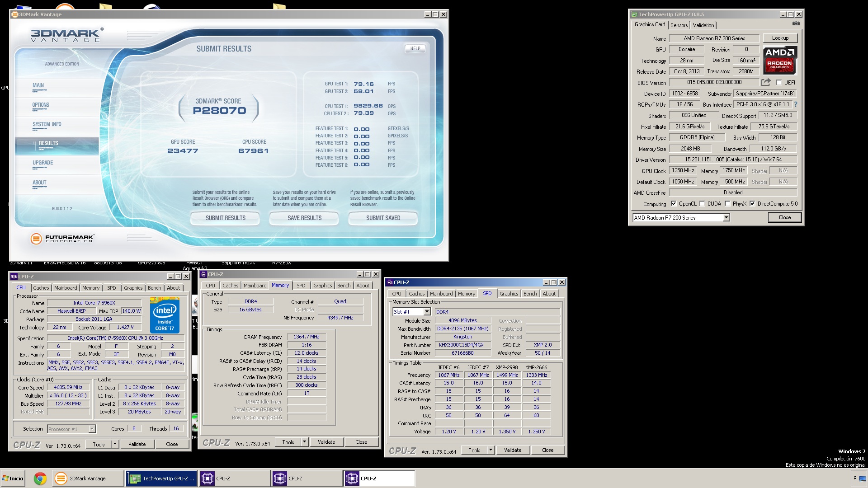Select OPTIONS in 3DMark Vantage sidebar
Image resolution: width=868 pixels, height=488 pixels.
click(41, 105)
